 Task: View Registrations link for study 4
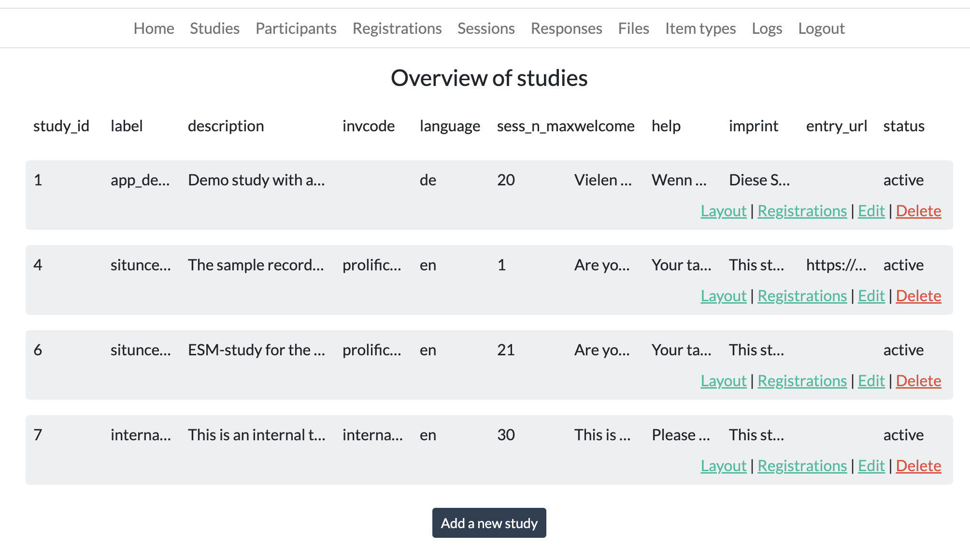802,296
